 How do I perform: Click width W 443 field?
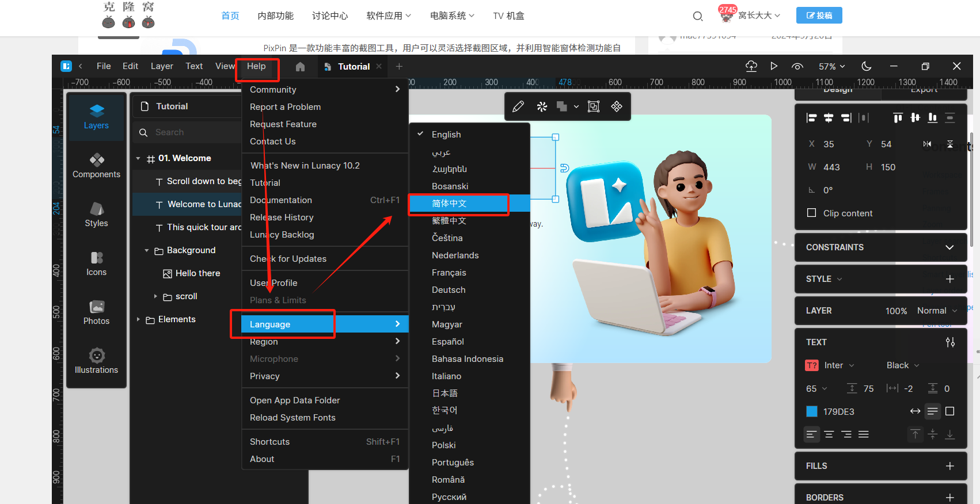click(x=831, y=167)
